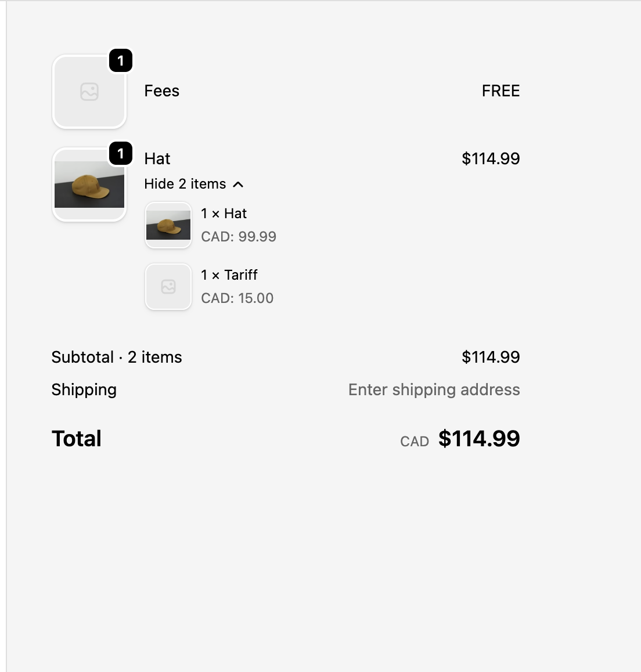This screenshot has height=672, width=641.
Task: Click the image glyph inside the Tariff tile
Action: [x=168, y=286]
